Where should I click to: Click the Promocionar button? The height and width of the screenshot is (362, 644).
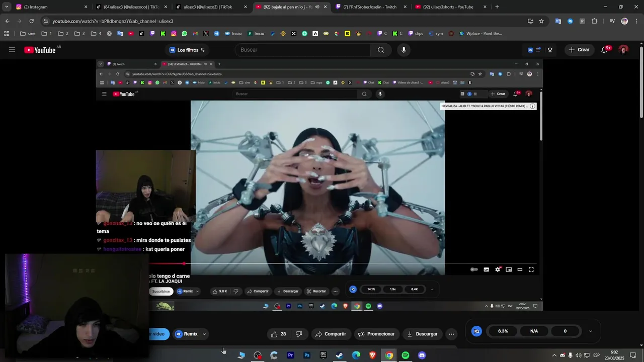(x=376, y=334)
